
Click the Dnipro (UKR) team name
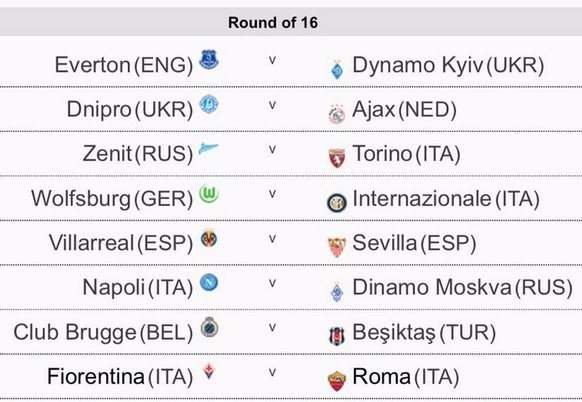pos(130,110)
